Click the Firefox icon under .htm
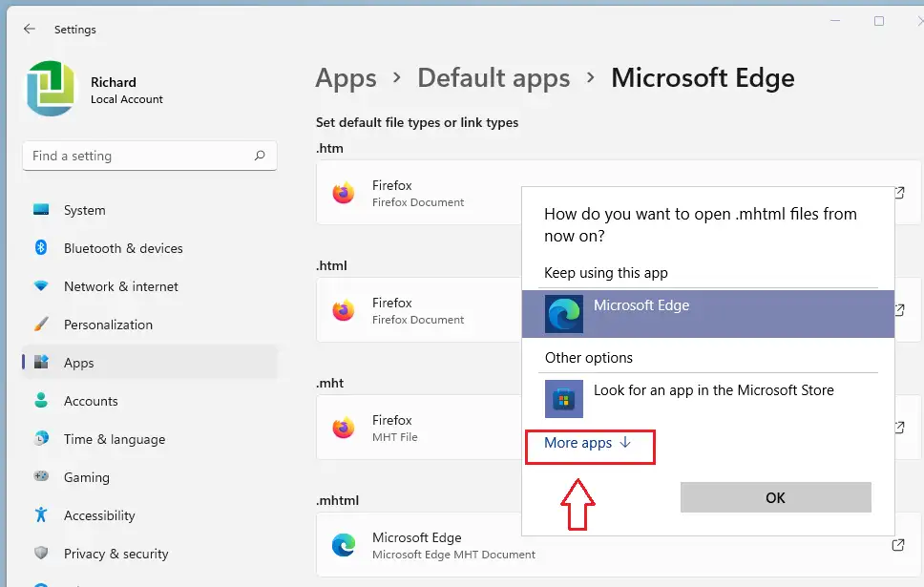The height and width of the screenshot is (587, 924). 343,193
